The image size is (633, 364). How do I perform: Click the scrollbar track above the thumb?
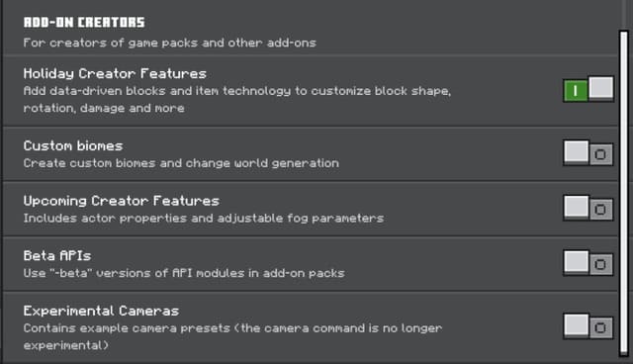pos(624,16)
